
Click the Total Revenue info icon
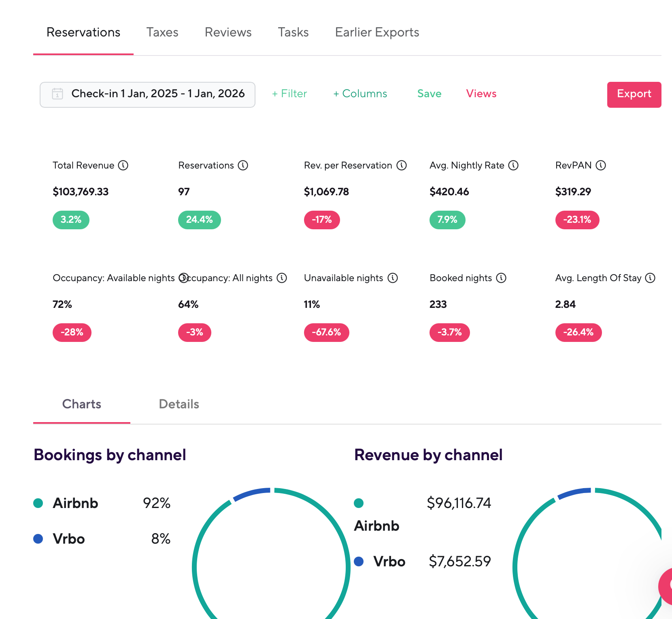click(123, 165)
